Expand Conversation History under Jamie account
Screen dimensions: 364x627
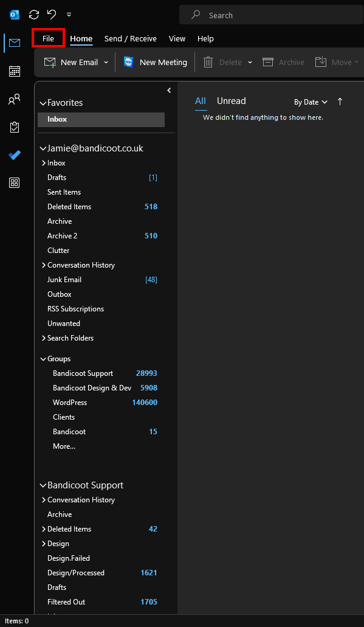click(x=44, y=265)
